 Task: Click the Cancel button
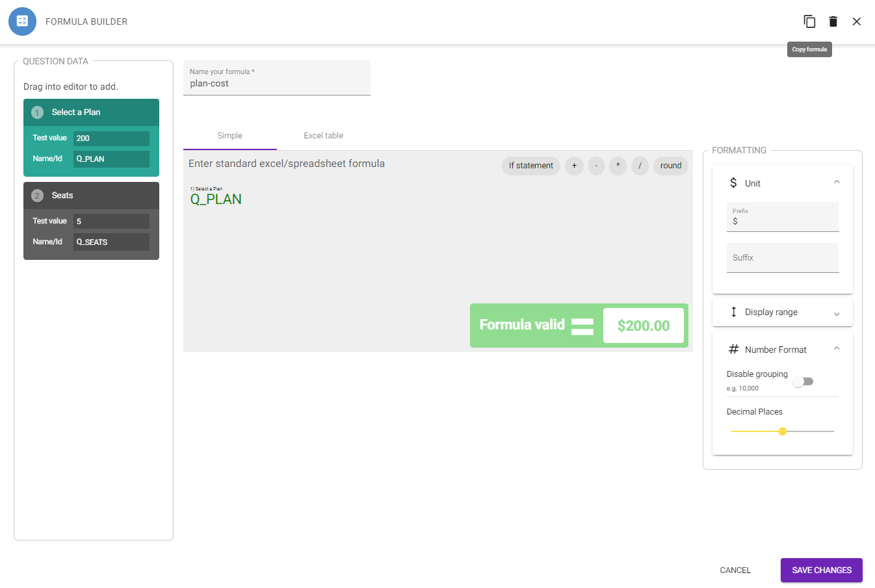pos(735,570)
